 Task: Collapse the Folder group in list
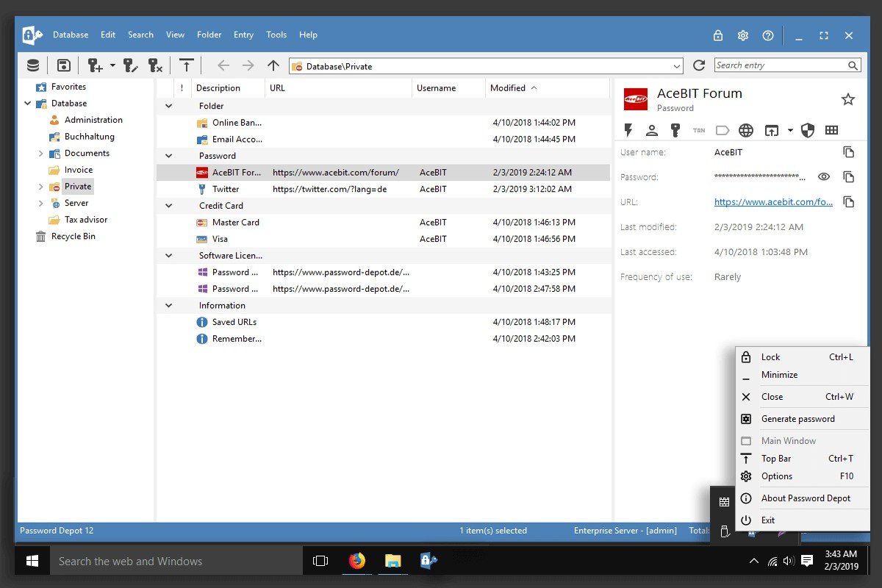coord(168,106)
